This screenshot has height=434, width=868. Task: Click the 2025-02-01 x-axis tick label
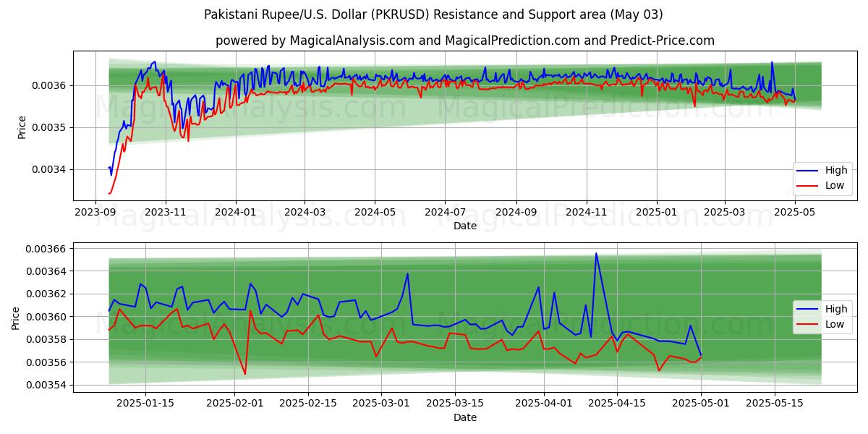235,403
